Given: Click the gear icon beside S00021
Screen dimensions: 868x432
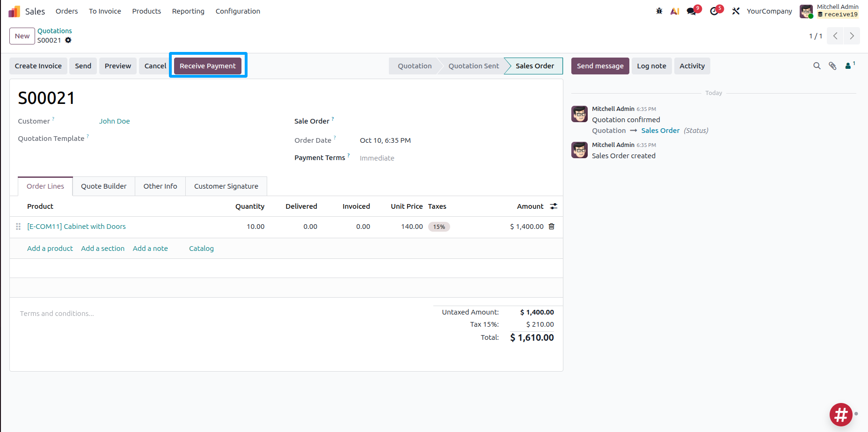Looking at the screenshot, I should pos(68,40).
